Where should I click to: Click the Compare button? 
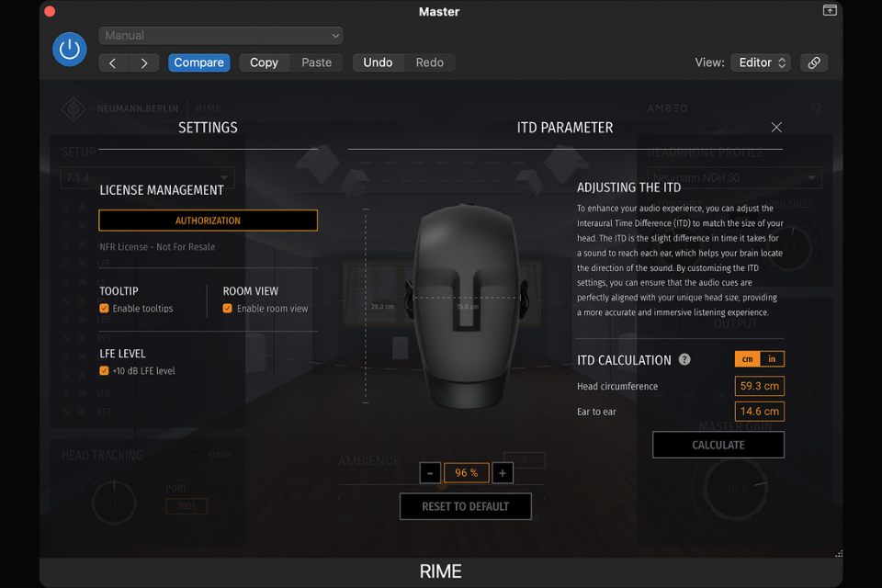[x=199, y=62]
